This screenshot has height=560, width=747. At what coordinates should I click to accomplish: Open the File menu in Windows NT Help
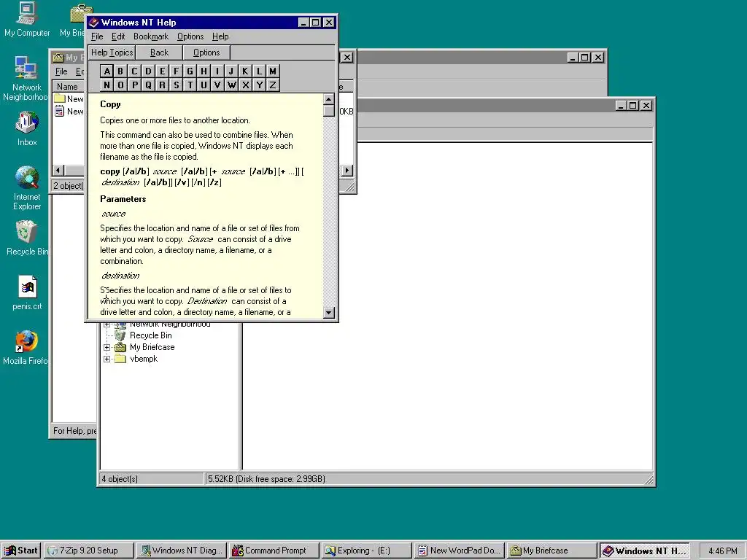[97, 36]
